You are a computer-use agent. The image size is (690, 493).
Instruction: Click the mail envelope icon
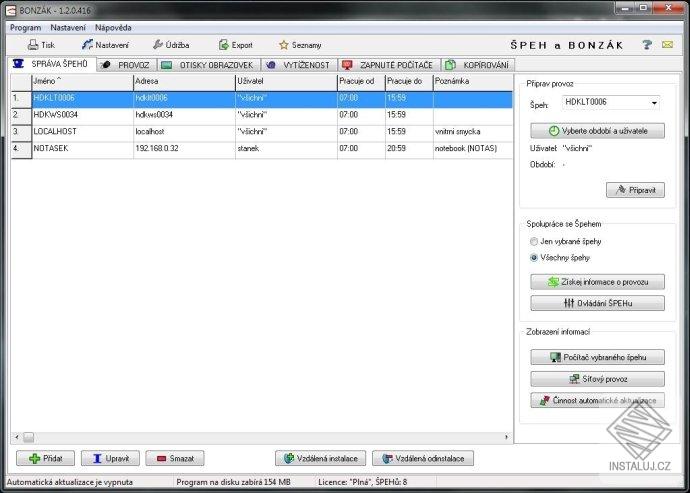click(667, 44)
